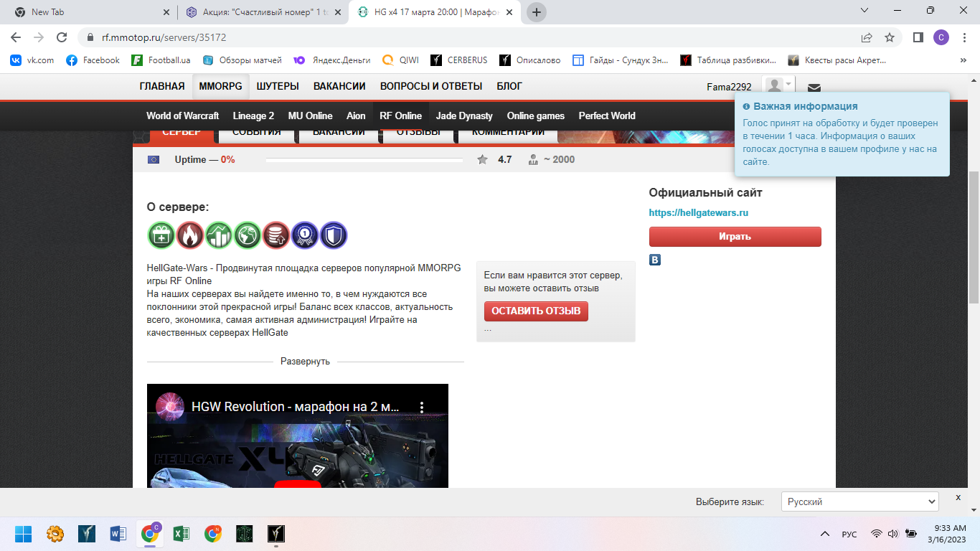Select Perfect World game category
This screenshot has height=551, width=980.
[607, 116]
